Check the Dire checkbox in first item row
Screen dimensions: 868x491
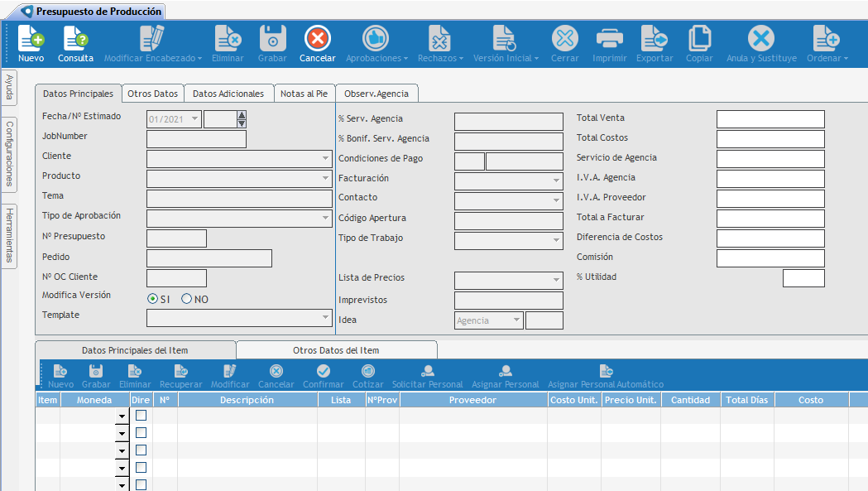tap(141, 416)
